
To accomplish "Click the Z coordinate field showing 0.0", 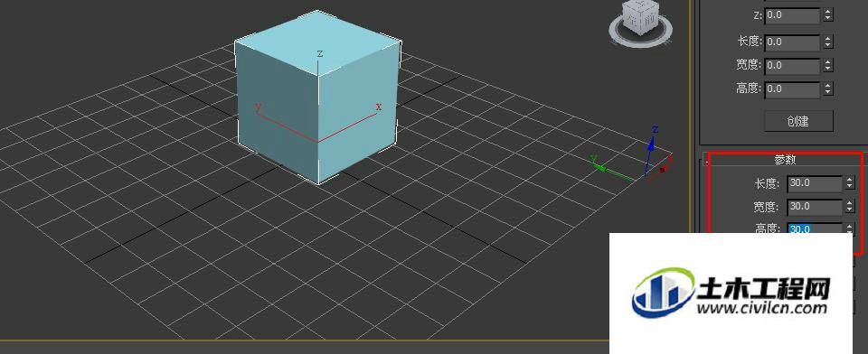I will 792,15.
